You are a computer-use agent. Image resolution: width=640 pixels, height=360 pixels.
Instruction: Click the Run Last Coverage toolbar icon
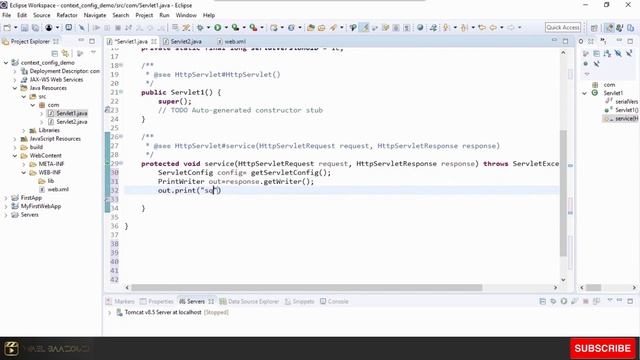coord(236,27)
